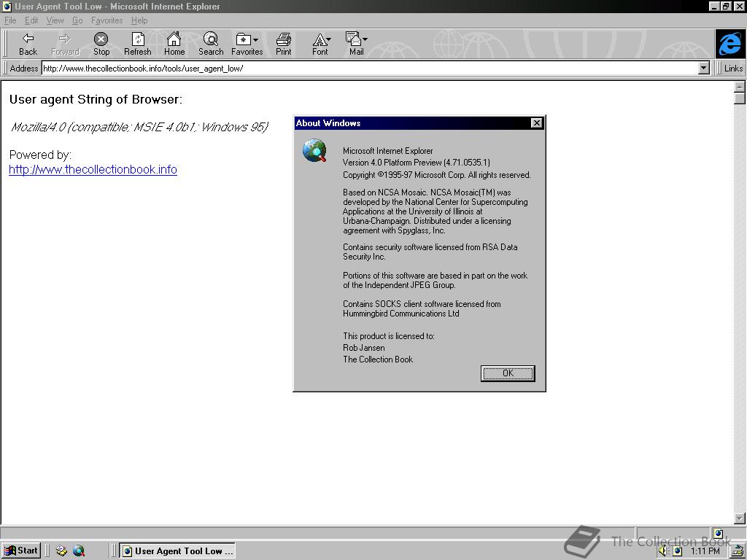Go back with the Back toolbar button

(x=28, y=44)
